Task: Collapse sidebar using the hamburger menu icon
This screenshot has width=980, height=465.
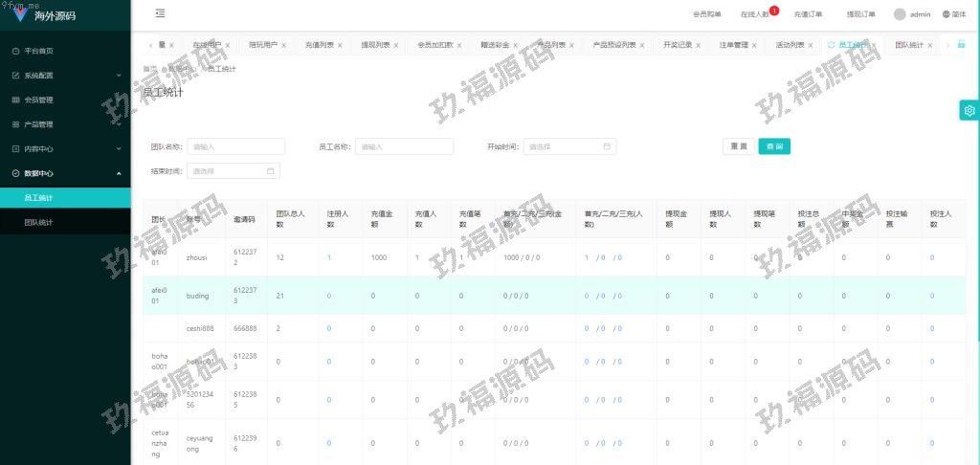Action: point(160,13)
